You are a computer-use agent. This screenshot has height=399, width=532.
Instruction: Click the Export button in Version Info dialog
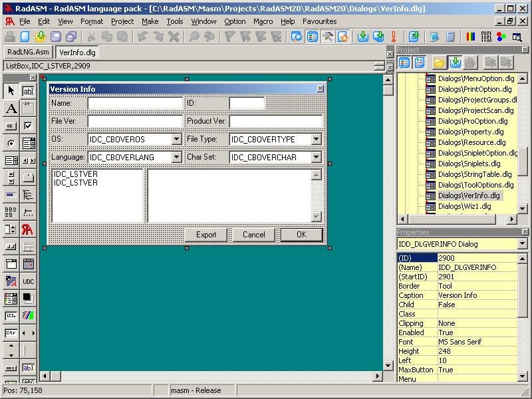point(207,234)
